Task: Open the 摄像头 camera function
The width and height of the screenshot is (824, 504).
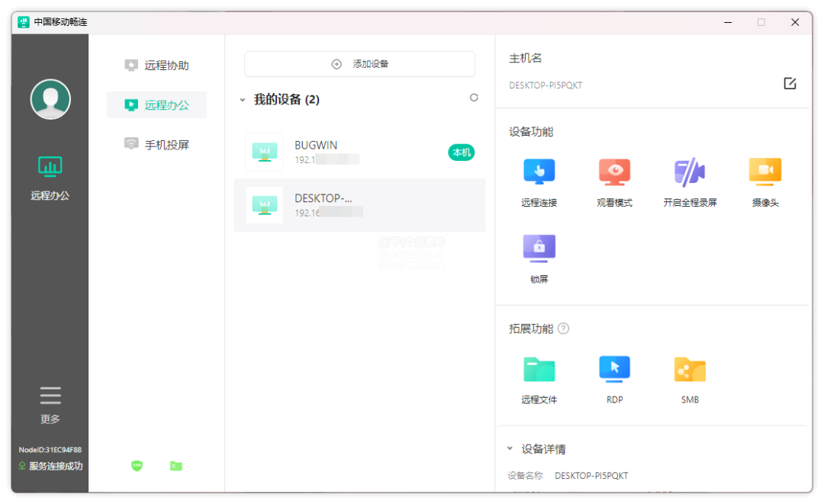Action: tap(765, 183)
